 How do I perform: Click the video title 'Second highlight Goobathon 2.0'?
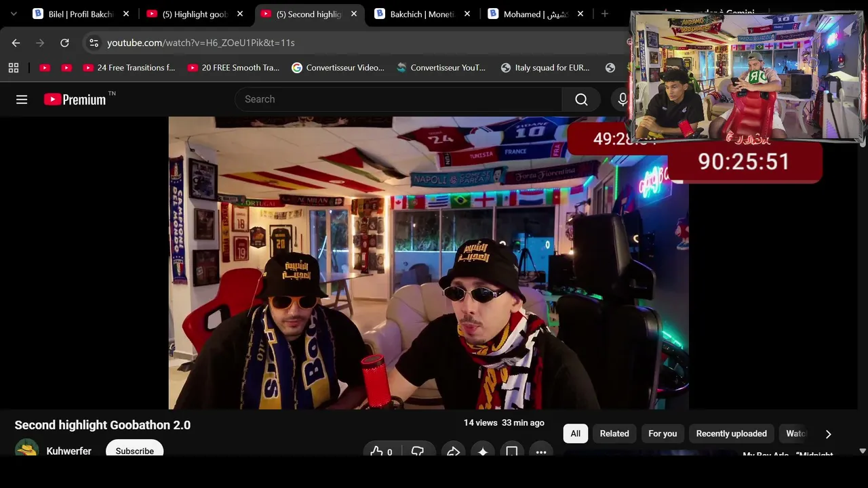click(102, 425)
